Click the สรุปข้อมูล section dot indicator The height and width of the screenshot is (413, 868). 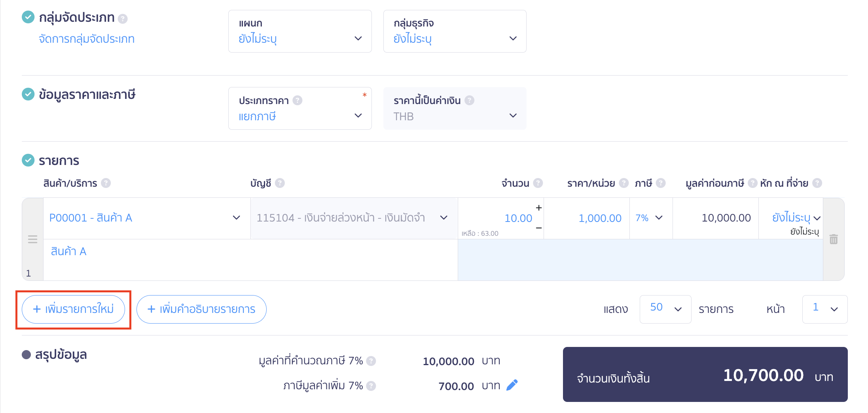[x=26, y=354]
